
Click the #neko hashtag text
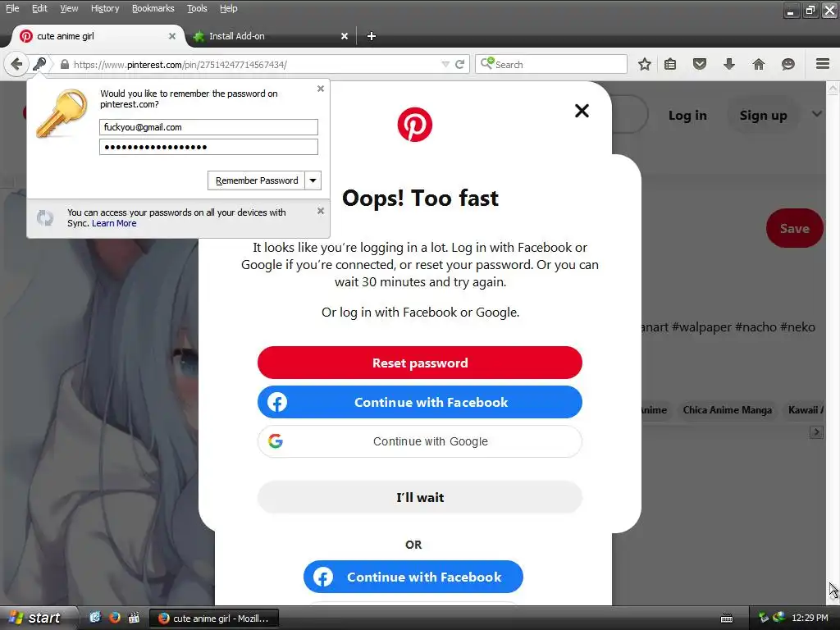(x=797, y=326)
